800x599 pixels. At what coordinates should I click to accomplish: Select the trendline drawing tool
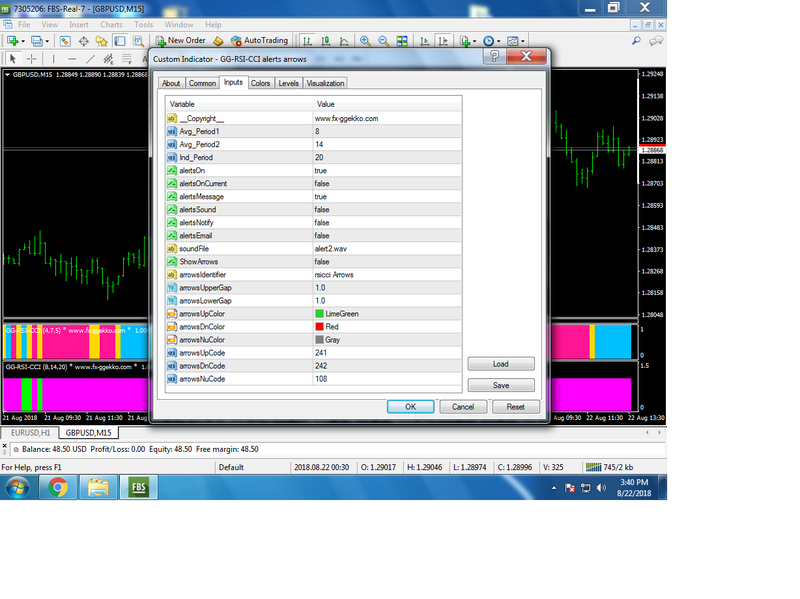[90, 59]
